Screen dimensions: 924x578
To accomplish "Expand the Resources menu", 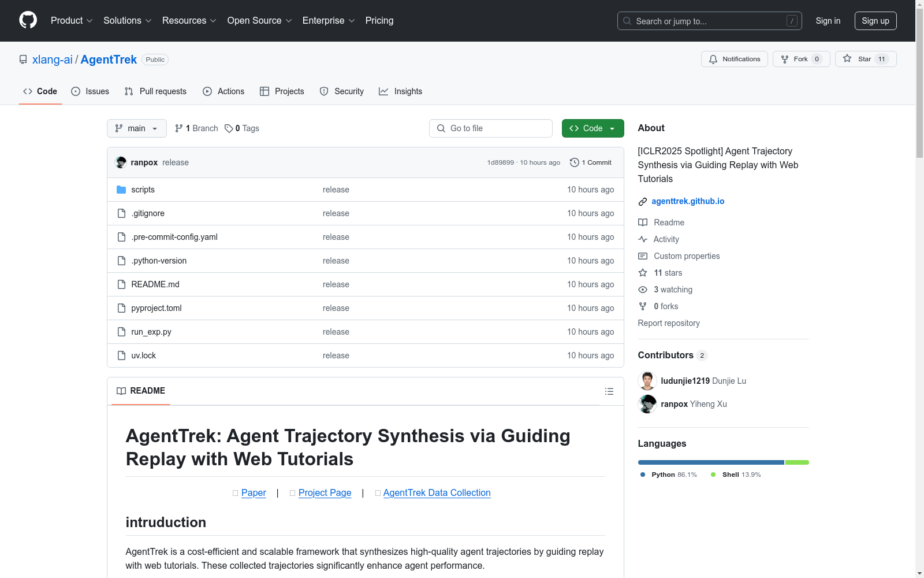I will (x=189, y=21).
